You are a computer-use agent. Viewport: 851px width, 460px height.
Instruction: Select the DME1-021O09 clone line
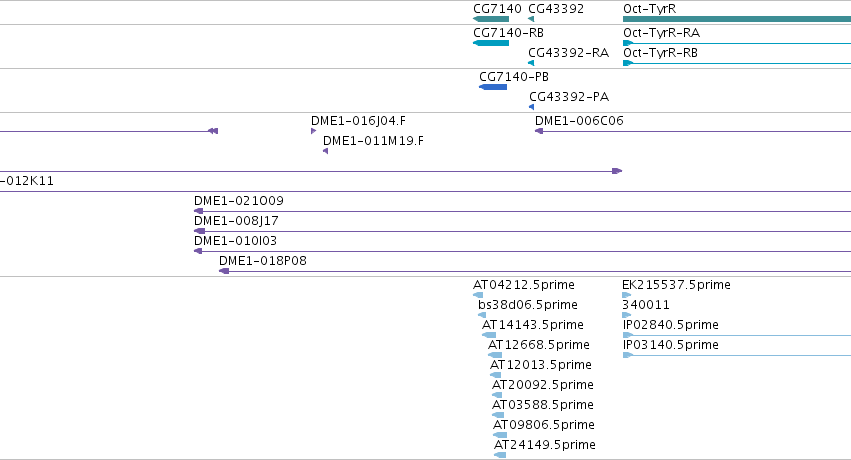523,211
